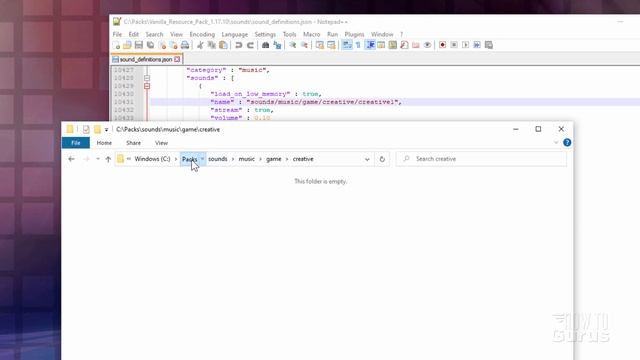Toggle Show All Characters pilcrow icon
The height and width of the screenshot is (360, 640).
[358, 45]
